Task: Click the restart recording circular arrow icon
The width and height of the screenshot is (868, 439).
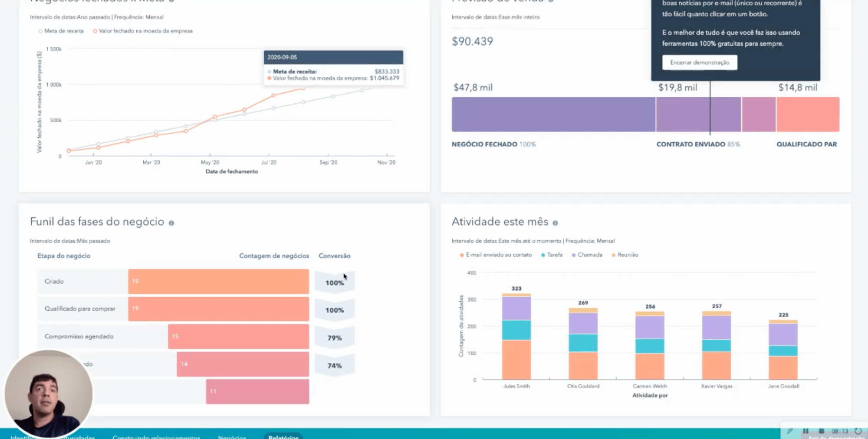Action: (858, 431)
